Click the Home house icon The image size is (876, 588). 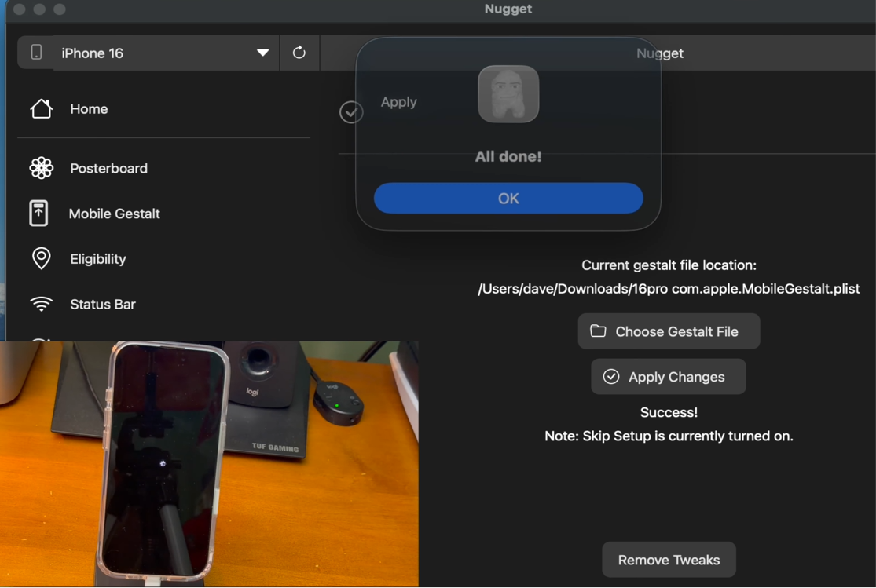42,108
